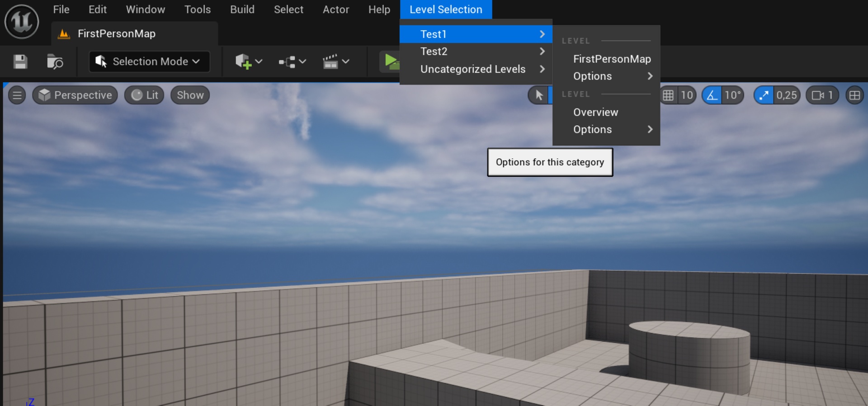Open the Window menu

(145, 9)
